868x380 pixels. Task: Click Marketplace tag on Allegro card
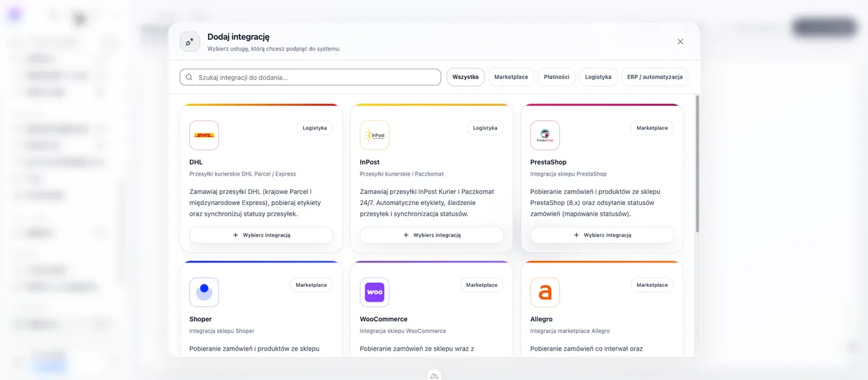click(x=652, y=285)
